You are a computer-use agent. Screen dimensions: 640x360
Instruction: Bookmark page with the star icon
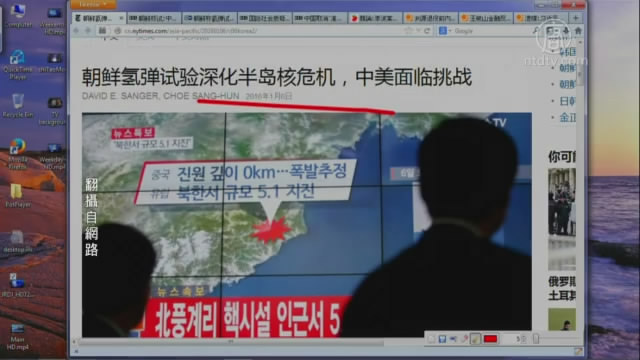[x=408, y=31]
